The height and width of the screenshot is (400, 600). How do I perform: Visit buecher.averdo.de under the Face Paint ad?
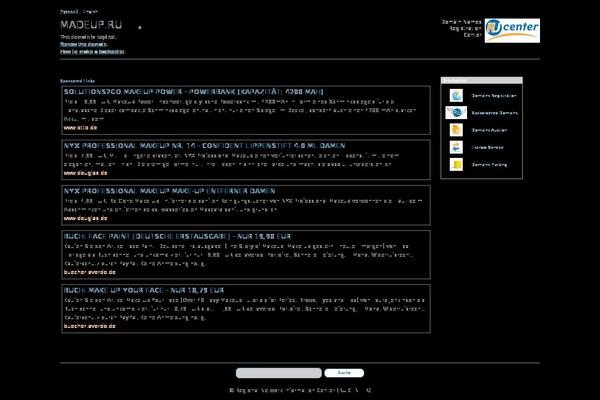point(90,272)
